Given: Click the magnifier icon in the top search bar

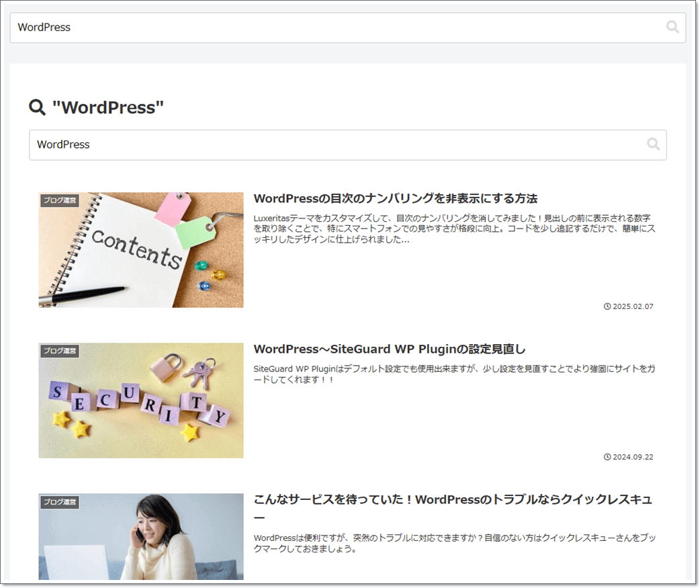Looking at the screenshot, I should [672, 27].
